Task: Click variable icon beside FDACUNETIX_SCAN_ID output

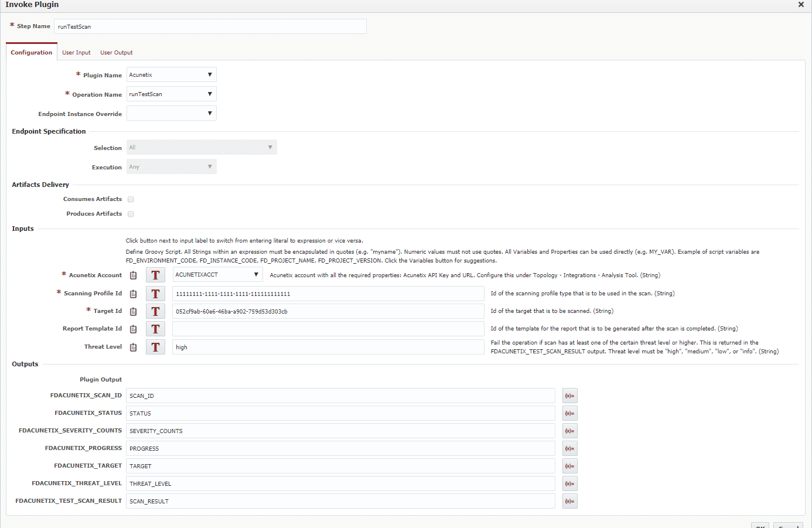Action: 569,396
